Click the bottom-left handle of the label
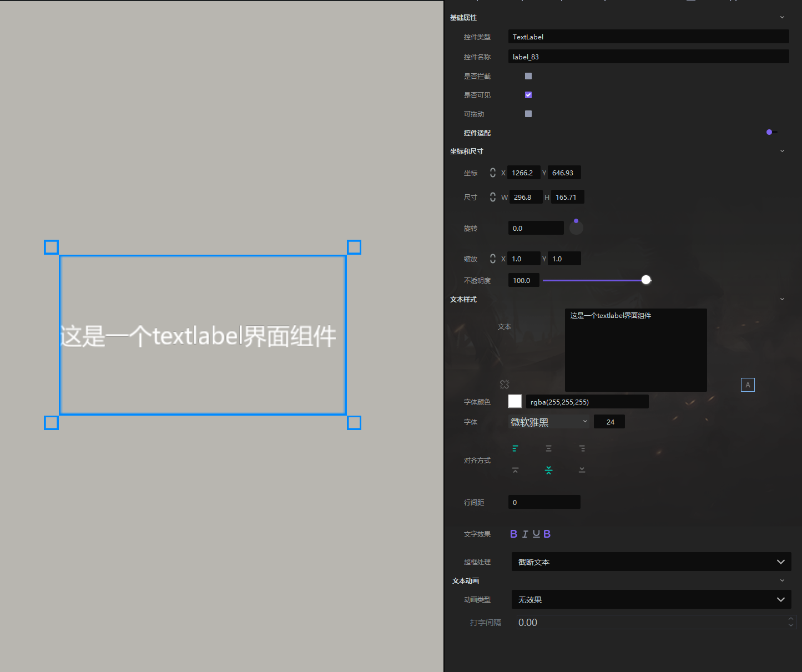The height and width of the screenshot is (672, 802). pyautogui.click(x=51, y=423)
